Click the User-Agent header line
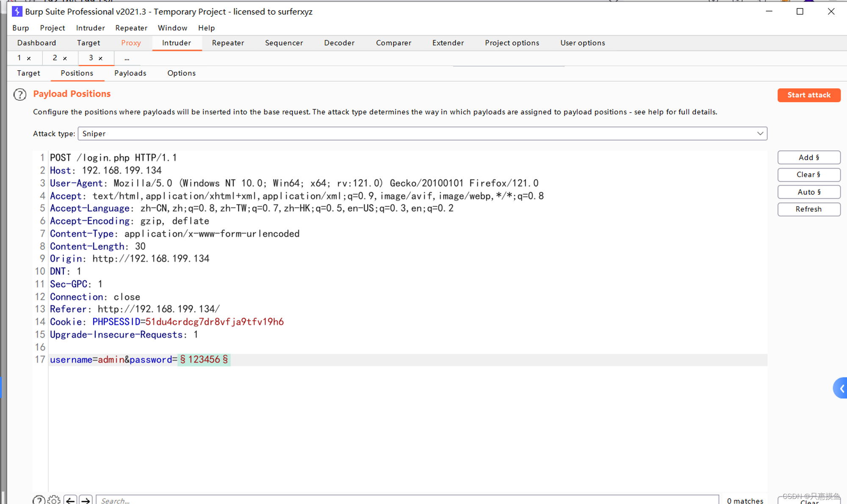The width and height of the screenshot is (847, 504). pos(294,183)
